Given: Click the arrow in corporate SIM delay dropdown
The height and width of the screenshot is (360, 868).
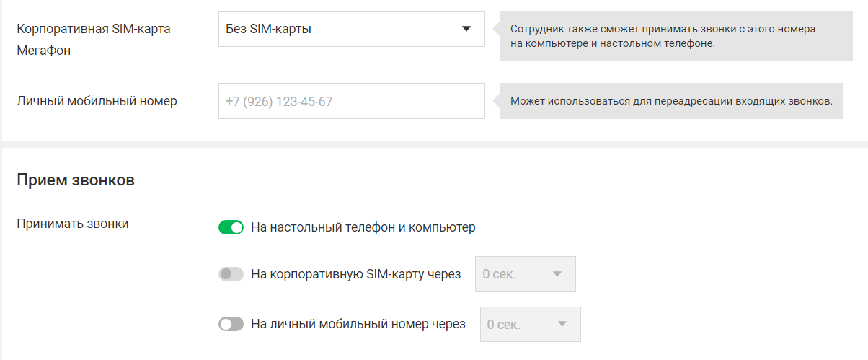Looking at the screenshot, I should [x=557, y=274].
